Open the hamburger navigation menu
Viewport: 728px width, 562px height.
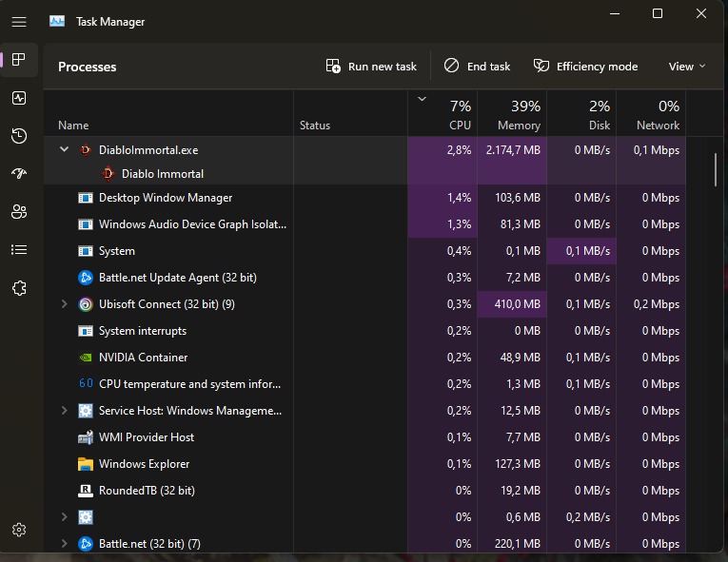pyautogui.click(x=19, y=21)
